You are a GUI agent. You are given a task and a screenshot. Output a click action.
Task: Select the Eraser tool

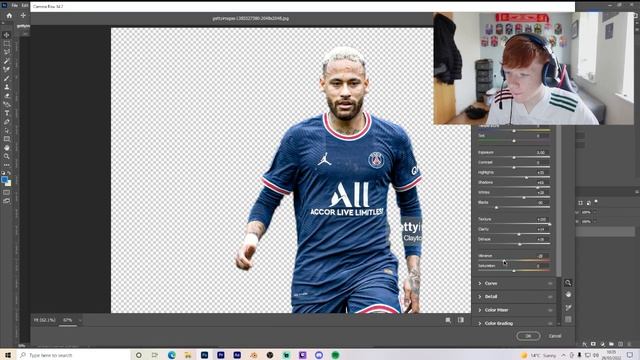click(7, 96)
